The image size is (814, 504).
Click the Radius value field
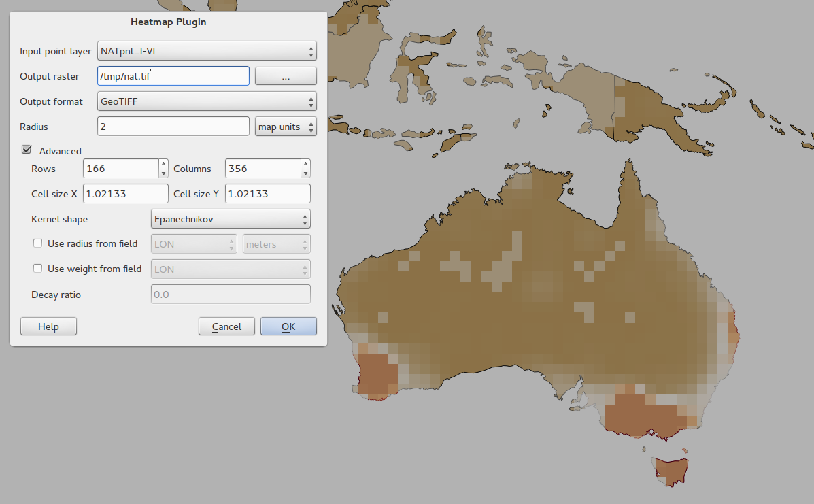coord(173,127)
